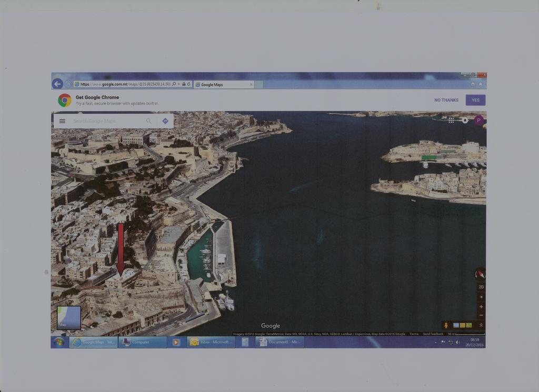This screenshot has width=539, height=392.
Task: Click the media player taskbar icon
Action: (x=176, y=342)
